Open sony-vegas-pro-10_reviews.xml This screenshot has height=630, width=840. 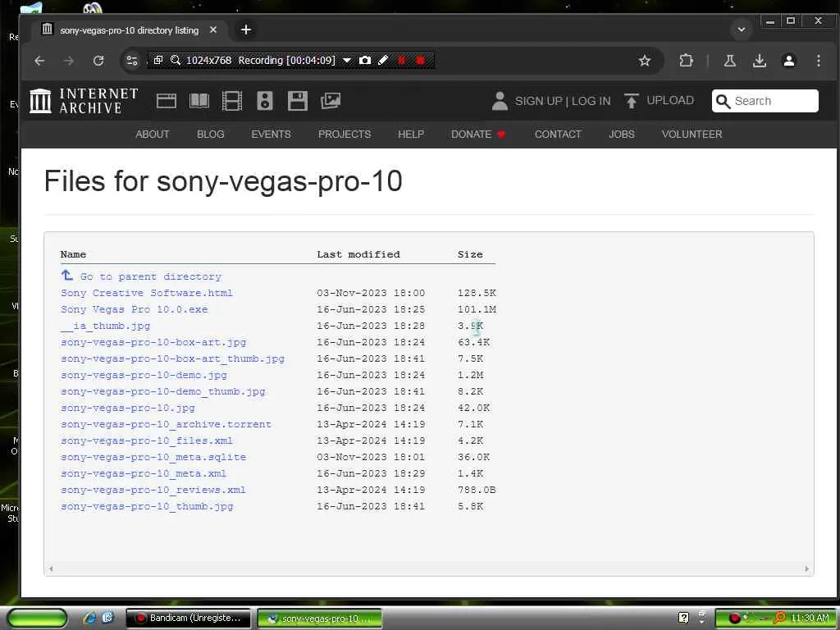pos(153,490)
